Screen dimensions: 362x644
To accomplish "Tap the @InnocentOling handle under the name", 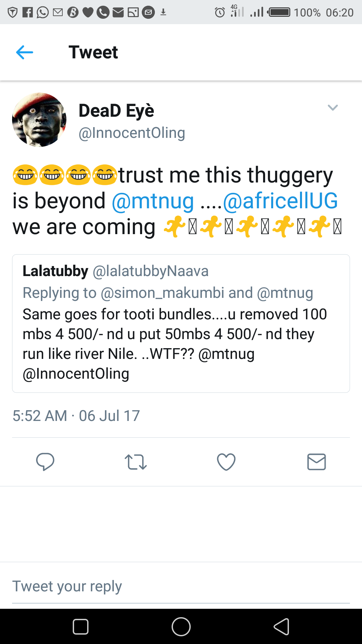I will click(x=132, y=133).
